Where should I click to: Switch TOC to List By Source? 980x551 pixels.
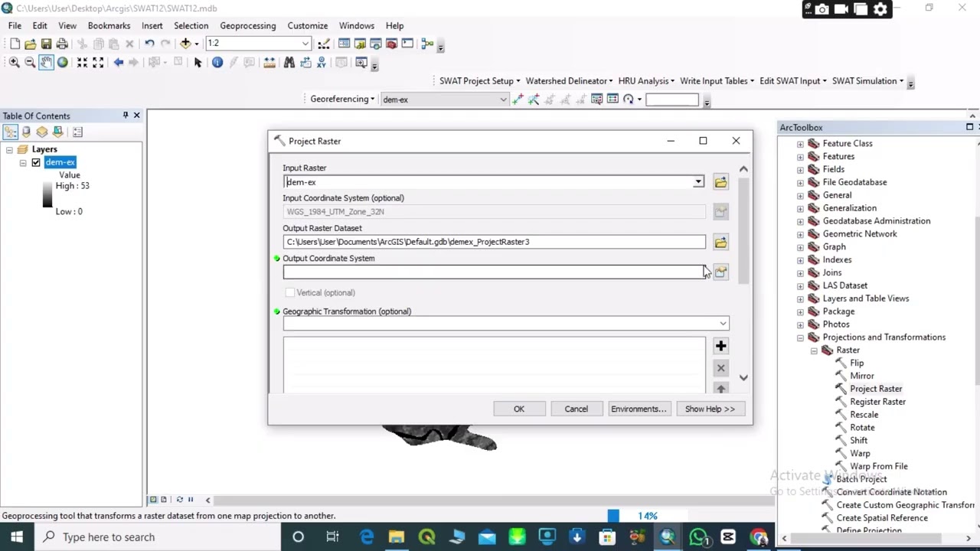coord(26,132)
